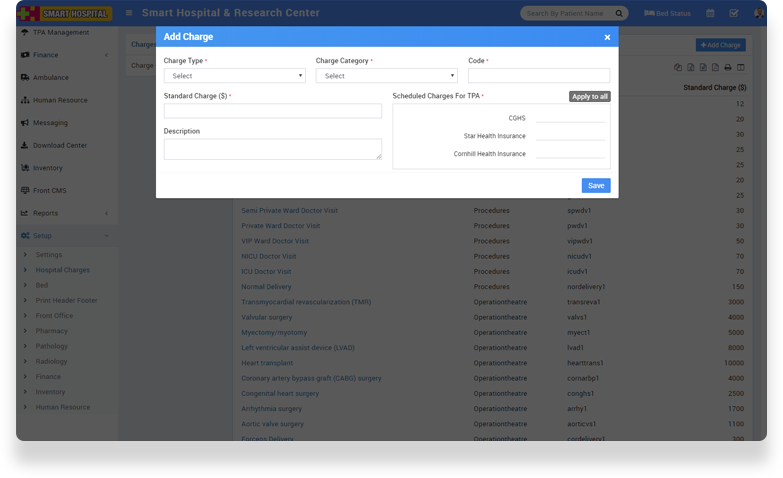Expand the Finance sidebar menu
This screenshot has width=783, height=478.
pyautogui.click(x=65, y=55)
